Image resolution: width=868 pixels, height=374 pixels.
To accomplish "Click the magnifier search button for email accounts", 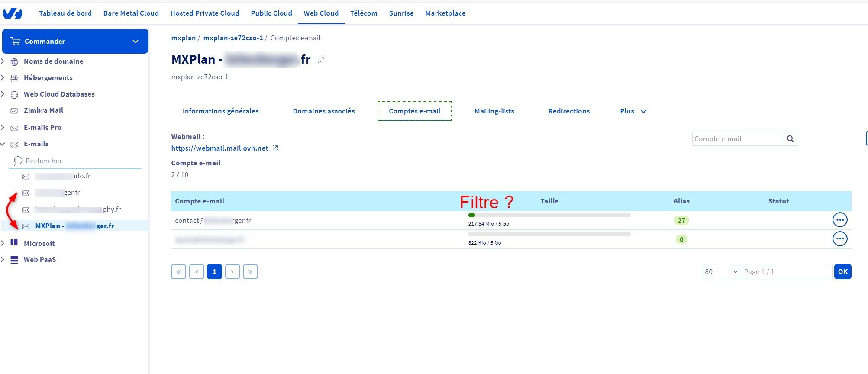I will (x=790, y=139).
